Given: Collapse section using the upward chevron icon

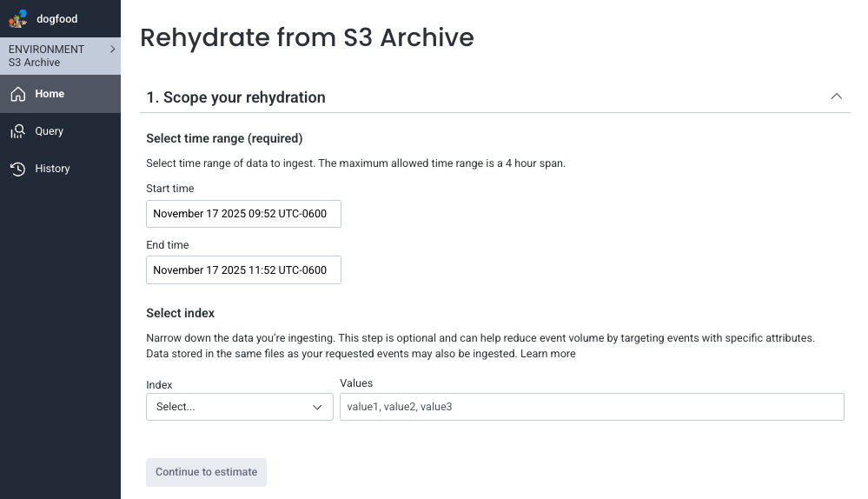Looking at the screenshot, I should coord(836,96).
